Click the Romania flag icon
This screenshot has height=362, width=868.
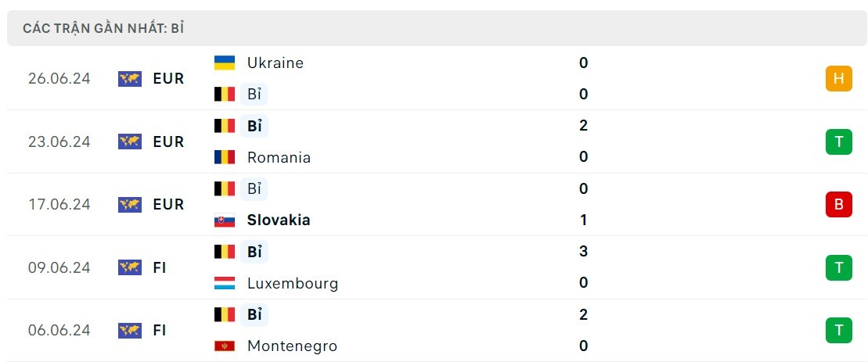[x=224, y=157]
